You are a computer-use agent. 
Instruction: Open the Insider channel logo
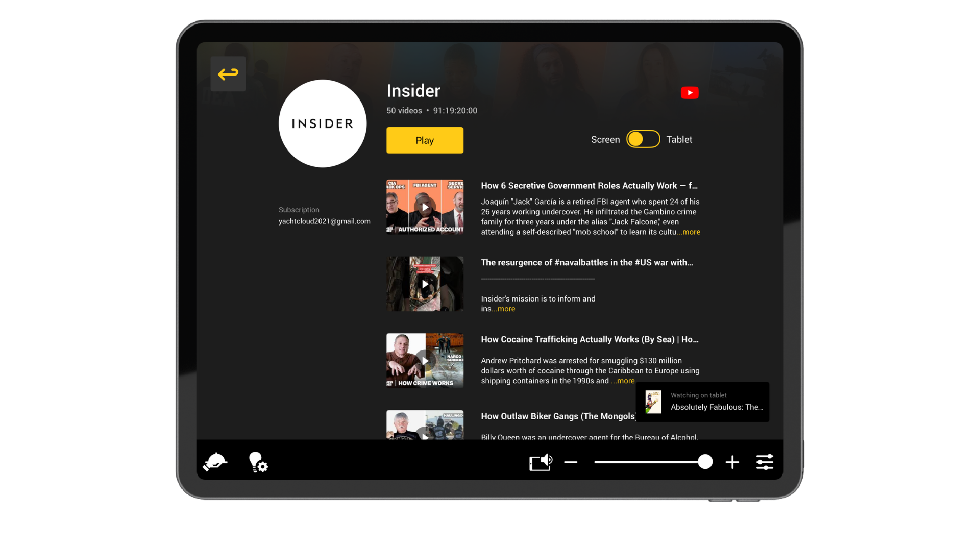pos(323,123)
